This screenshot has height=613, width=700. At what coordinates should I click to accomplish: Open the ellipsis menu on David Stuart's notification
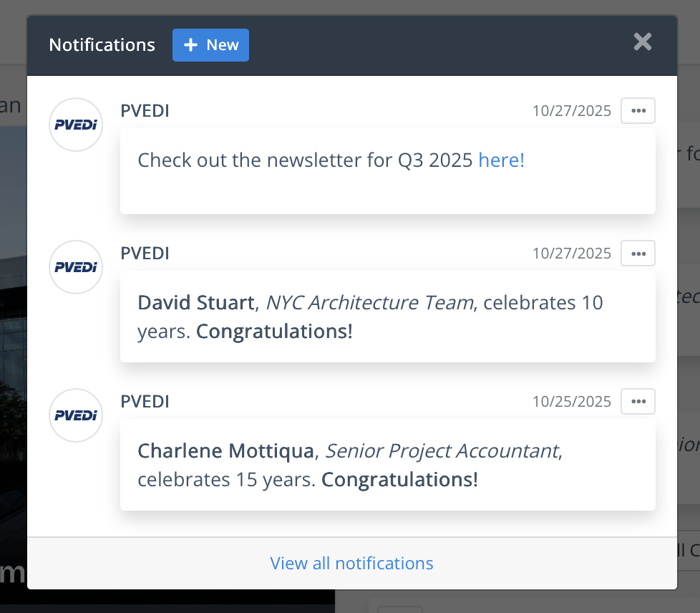(637, 253)
